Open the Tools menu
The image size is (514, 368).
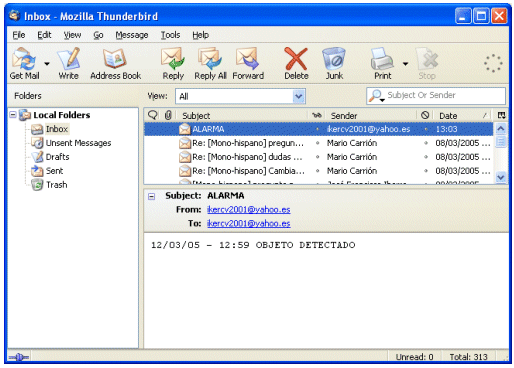tap(170, 35)
